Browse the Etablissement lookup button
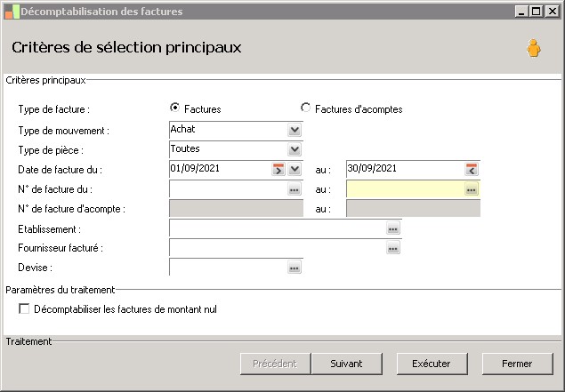Image resolution: width=565 pixels, height=392 pixels. pyautogui.click(x=392, y=228)
